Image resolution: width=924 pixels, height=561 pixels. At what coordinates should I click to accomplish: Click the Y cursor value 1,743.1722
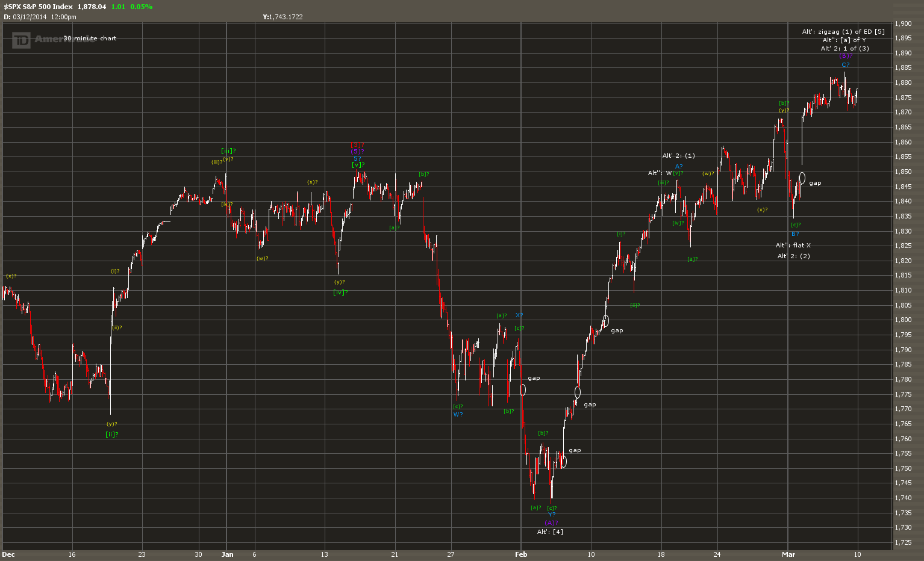coord(286,17)
